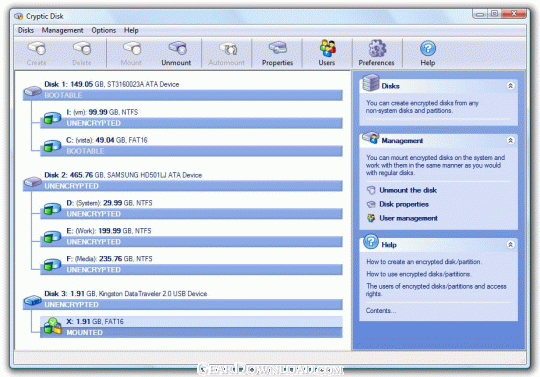
Task: Select the X: MOUNTED status bar
Action: coord(191,333)
